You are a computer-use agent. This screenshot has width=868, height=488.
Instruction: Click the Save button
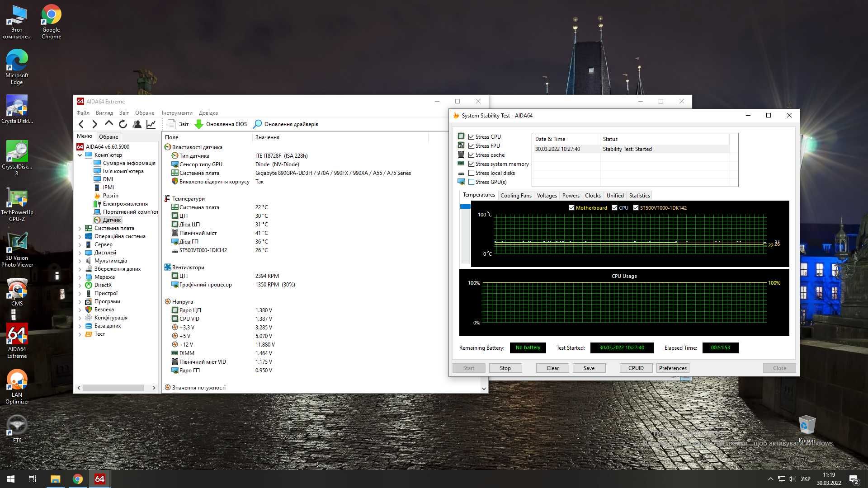click(589, 368)
